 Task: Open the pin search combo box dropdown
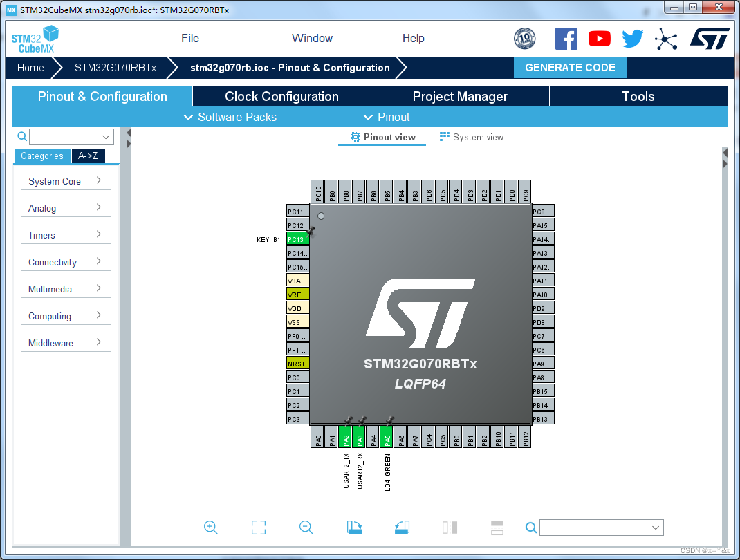tap(655, 528)
